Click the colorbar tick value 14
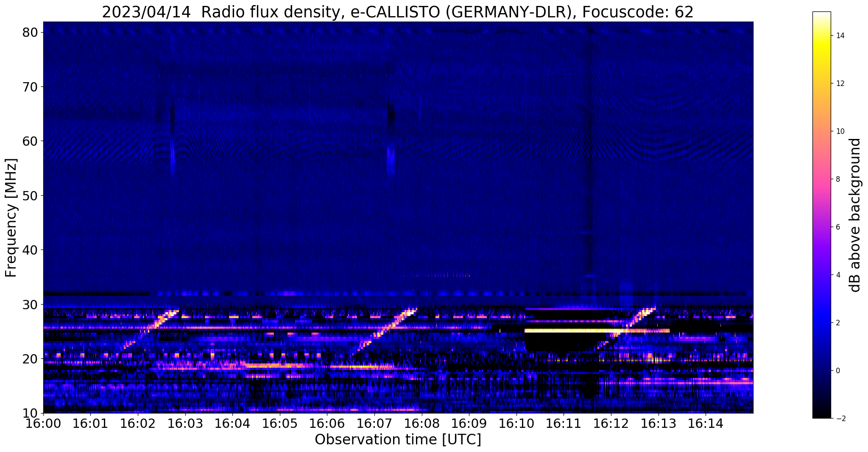Screen dimensions: 868x452 840,36
